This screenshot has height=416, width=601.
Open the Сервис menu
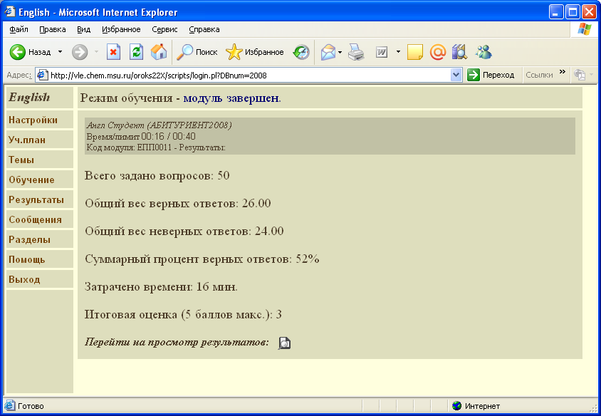click(x=164, y=30)
